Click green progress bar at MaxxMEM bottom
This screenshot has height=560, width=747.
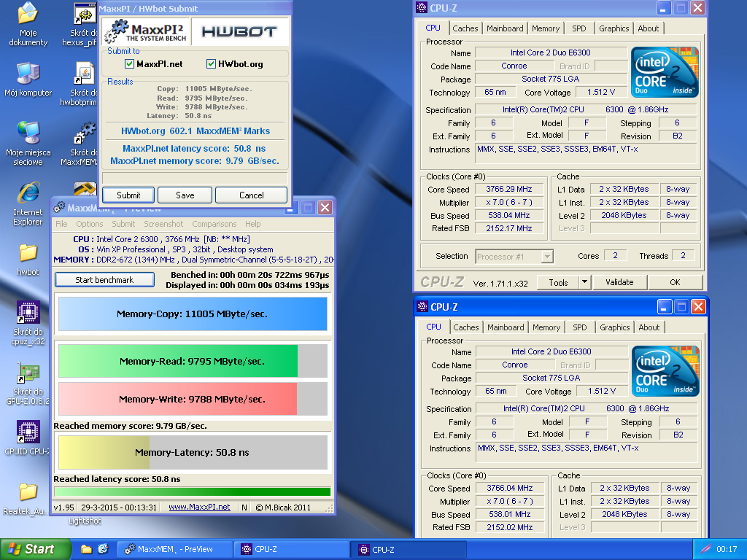193,492
